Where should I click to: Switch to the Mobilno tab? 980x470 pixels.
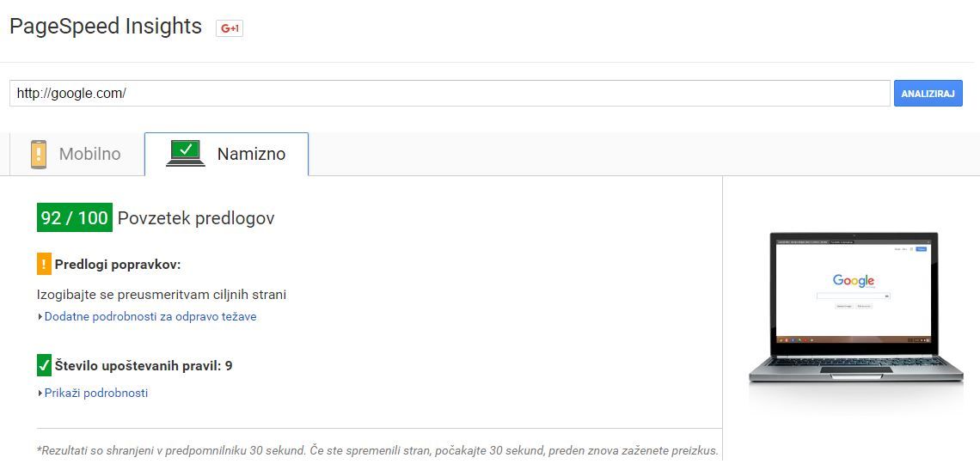click(x=89, y=155)
